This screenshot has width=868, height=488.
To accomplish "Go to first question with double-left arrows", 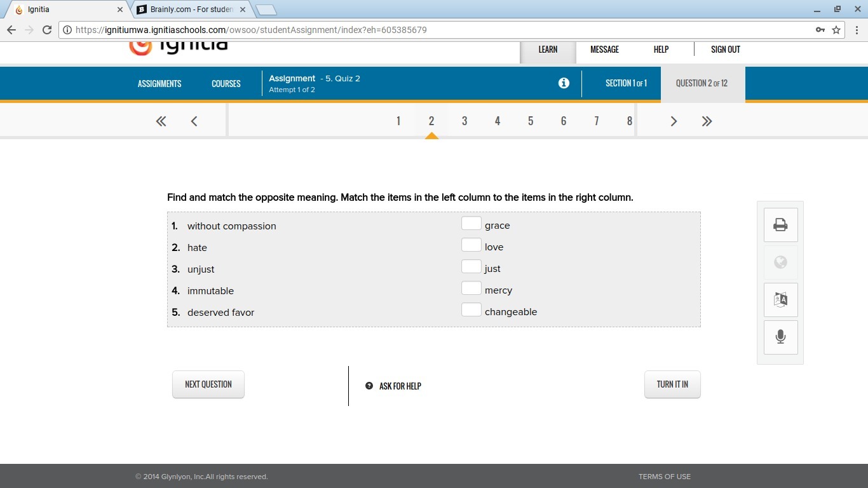I will 161,121.
